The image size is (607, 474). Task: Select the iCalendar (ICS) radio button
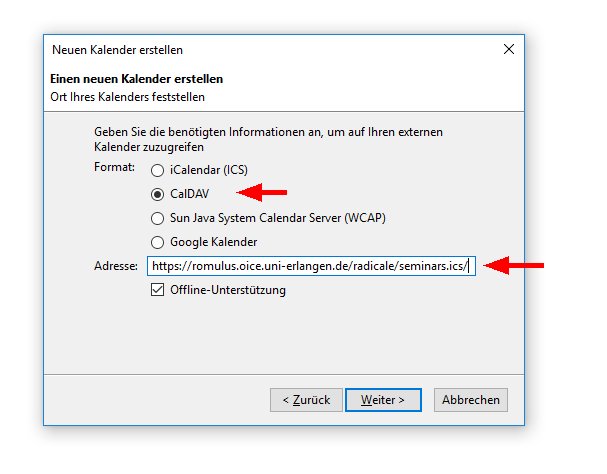157,170
